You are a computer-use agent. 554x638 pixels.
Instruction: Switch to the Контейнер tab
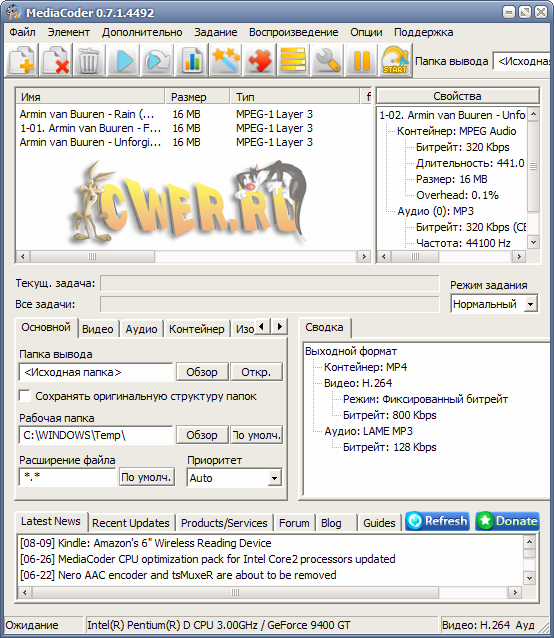(x=196, y=329)
